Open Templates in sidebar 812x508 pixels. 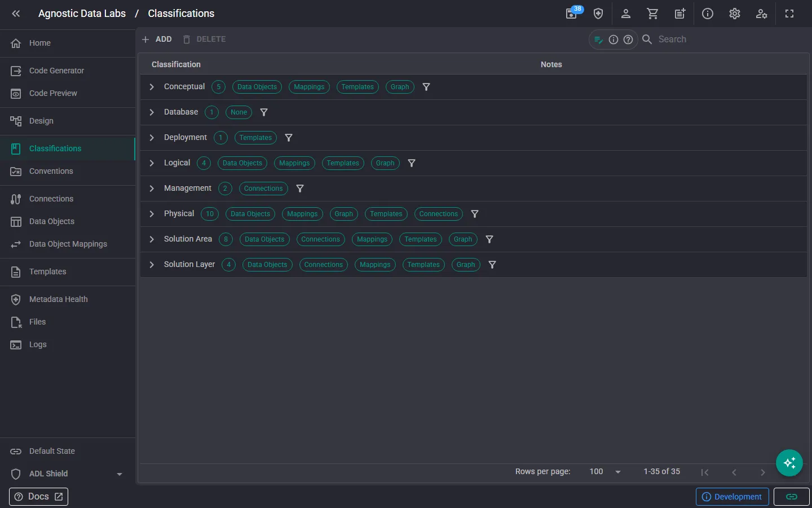(68, 271)
